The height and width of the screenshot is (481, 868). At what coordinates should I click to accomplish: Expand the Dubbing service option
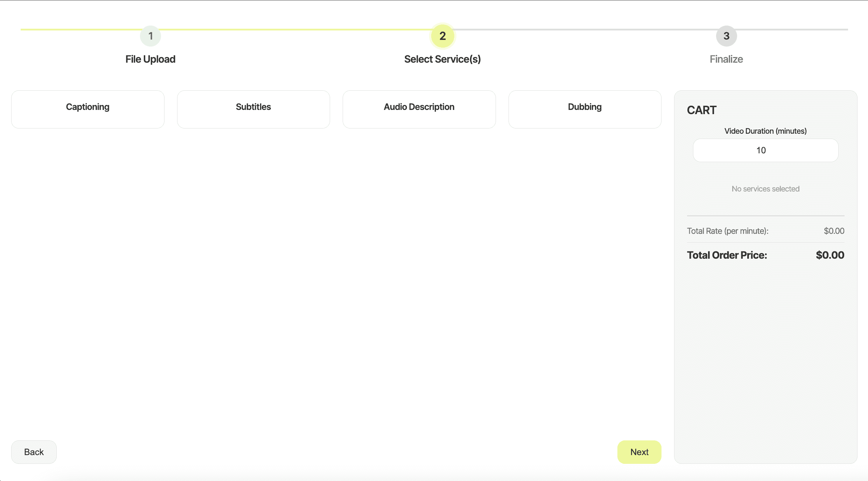point(584,109)
